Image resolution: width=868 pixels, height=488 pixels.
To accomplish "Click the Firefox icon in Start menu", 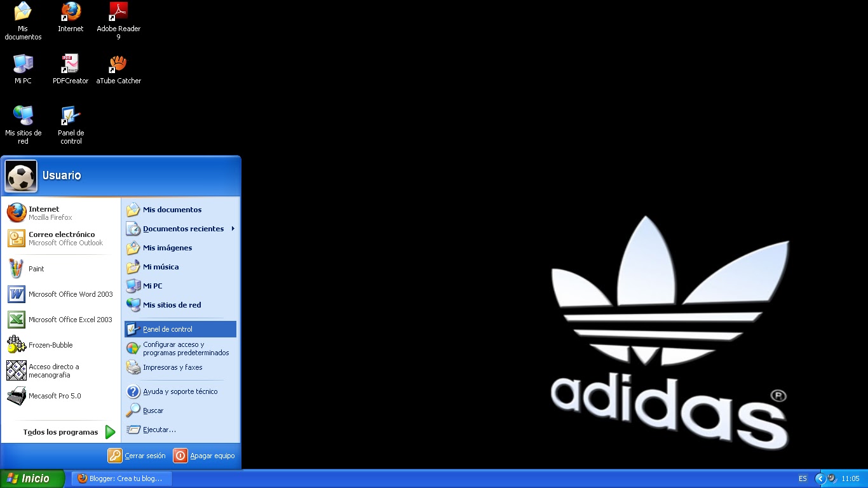I will (17, 213).
